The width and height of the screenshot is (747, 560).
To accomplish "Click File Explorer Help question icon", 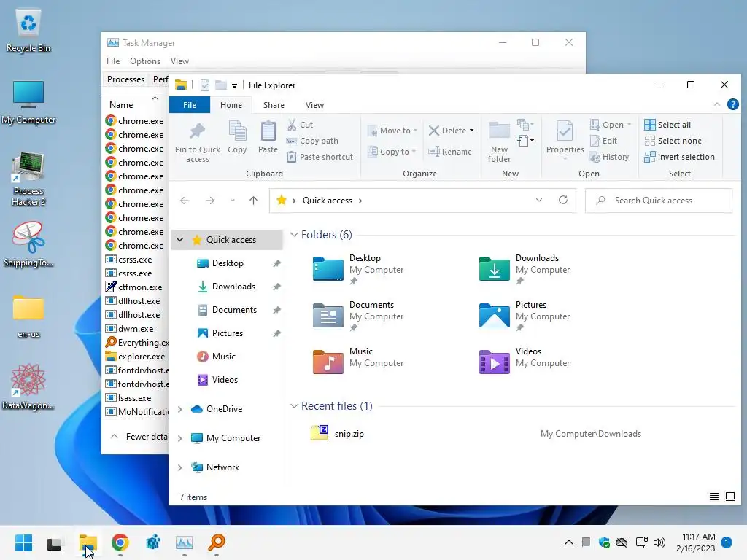I will [x=732, y=104].
